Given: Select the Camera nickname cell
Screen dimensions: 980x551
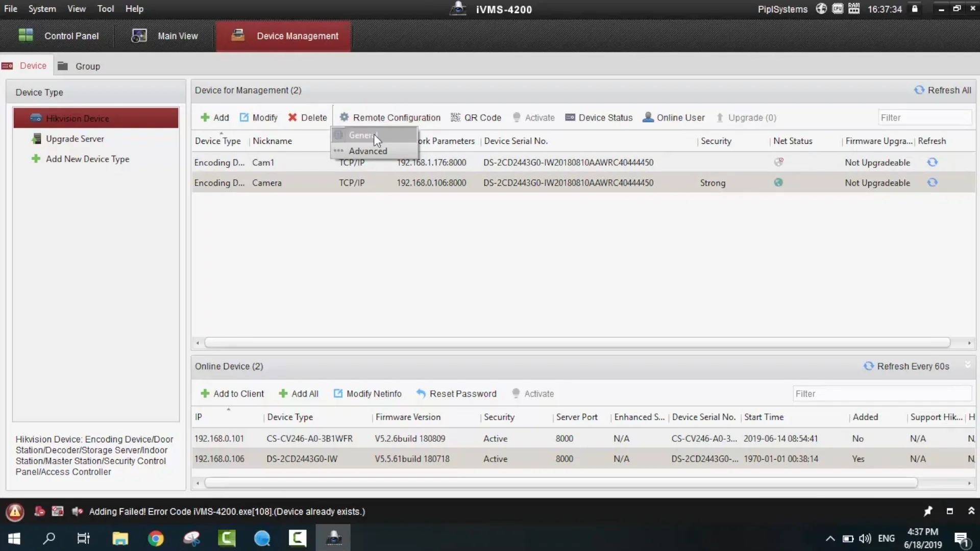Looking at the screenshot, I should [x=266, y=183].
